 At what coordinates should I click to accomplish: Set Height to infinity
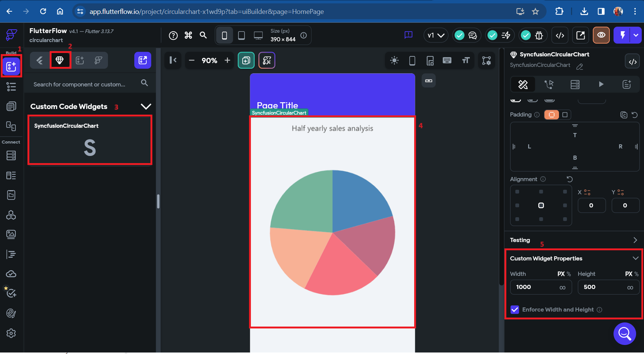pos(630,287)
